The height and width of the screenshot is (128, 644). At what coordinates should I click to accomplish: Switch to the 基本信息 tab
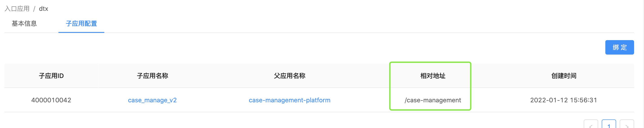[x=24, y=23]
